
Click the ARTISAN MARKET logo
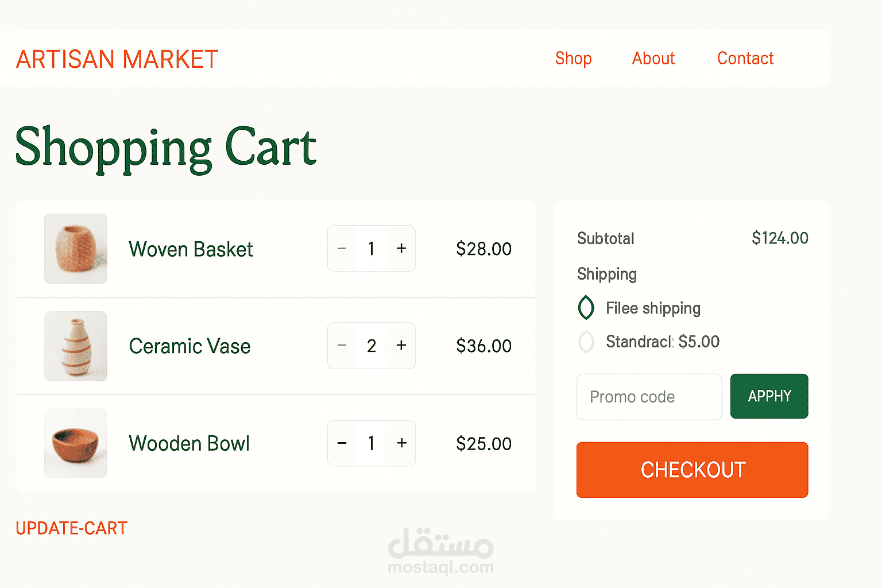pyautogui.click(x=117, y=59)
